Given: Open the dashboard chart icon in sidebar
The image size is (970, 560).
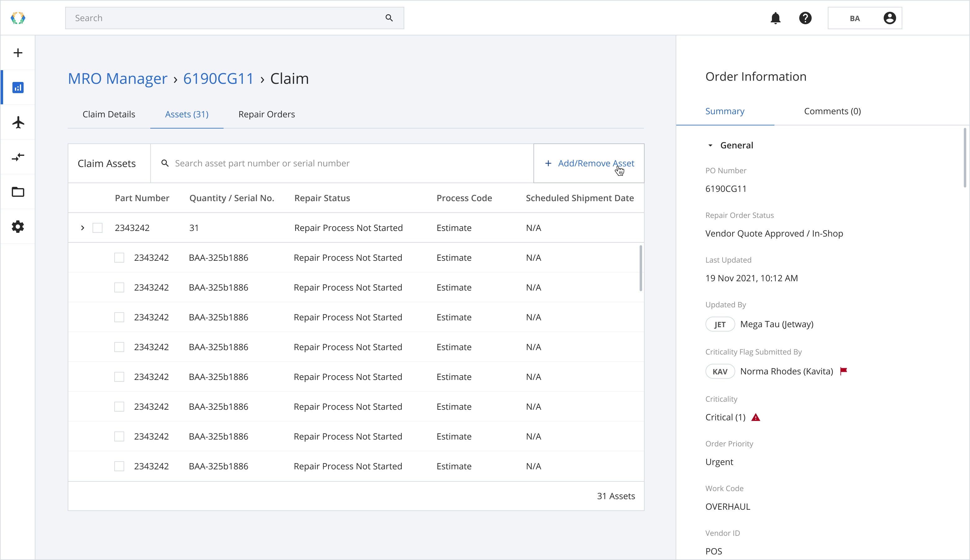Looking at the screenshot, I should [18, 88].
